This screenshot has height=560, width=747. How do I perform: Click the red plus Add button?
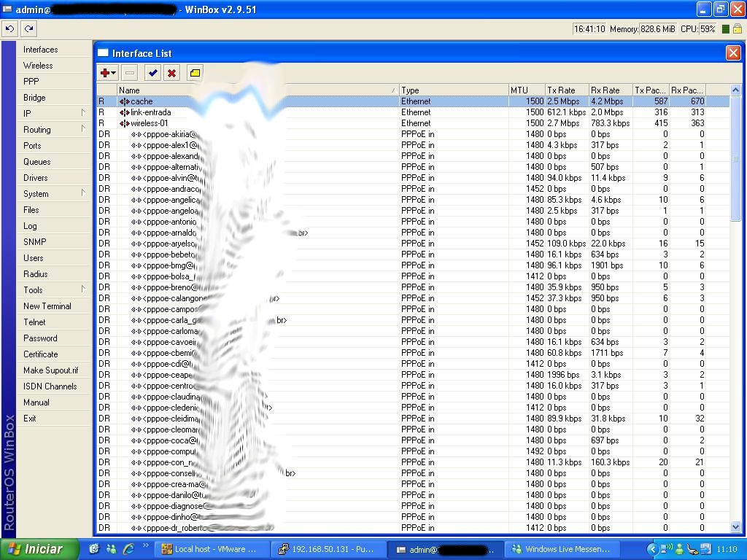tap(105, 73)
